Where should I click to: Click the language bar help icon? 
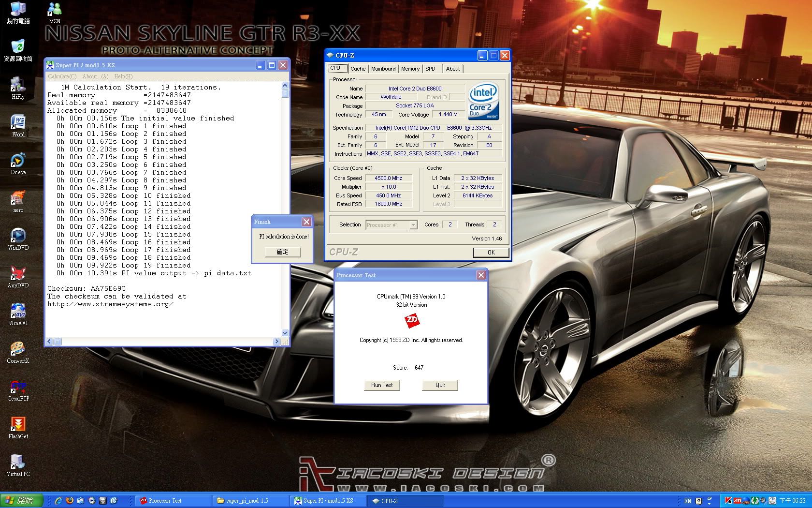tap(698, 501)
